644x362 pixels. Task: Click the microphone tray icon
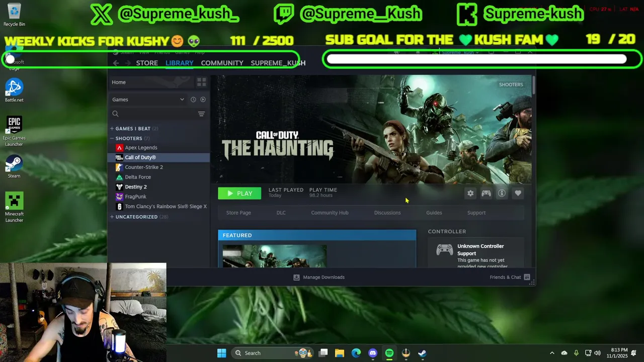(576, 353)
